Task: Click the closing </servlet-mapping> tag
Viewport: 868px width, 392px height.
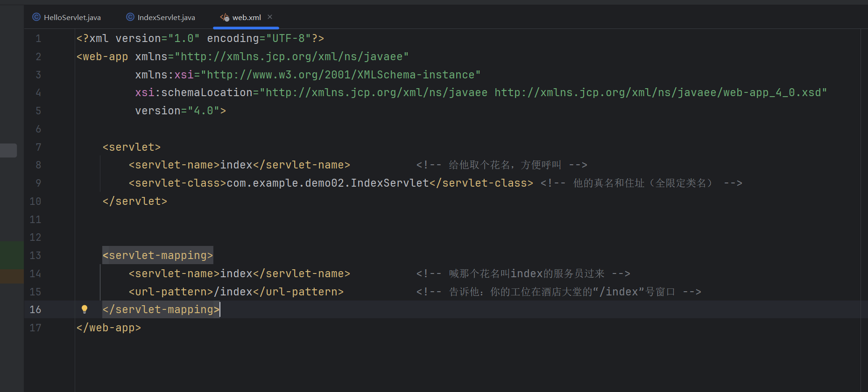Action: [x=161, y=309]
